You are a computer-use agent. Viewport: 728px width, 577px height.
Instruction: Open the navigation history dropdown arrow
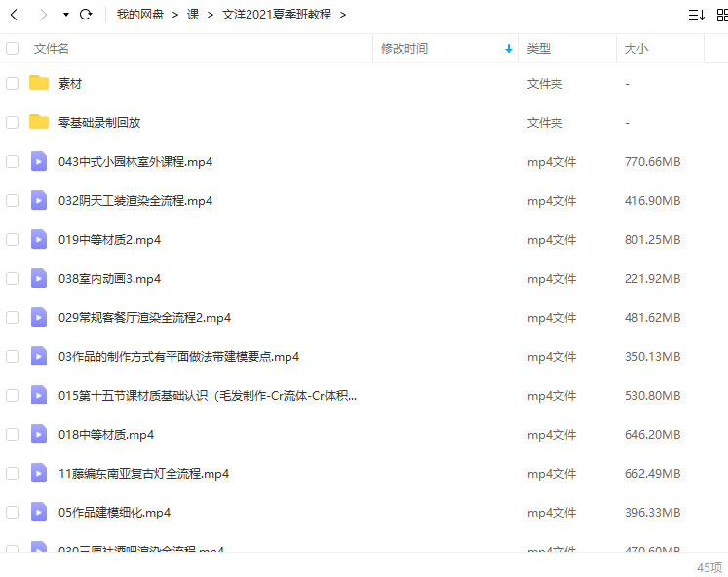pos(65,15)
